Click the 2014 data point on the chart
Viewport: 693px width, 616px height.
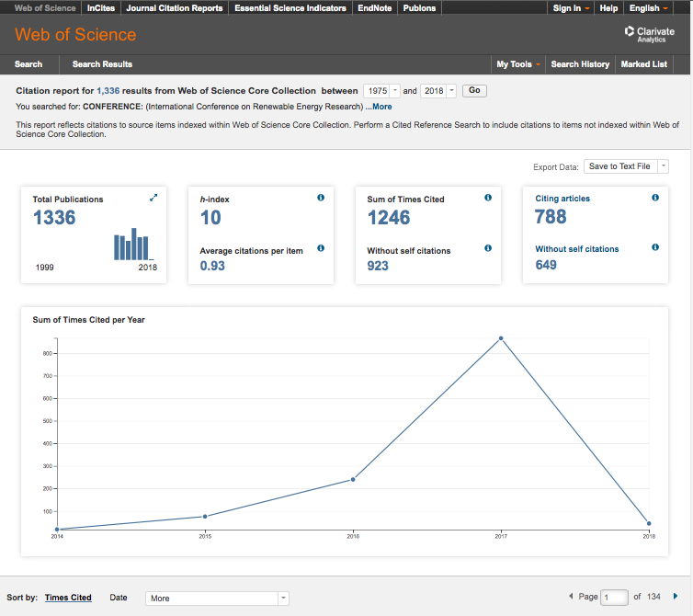click(x=57, y=530)
